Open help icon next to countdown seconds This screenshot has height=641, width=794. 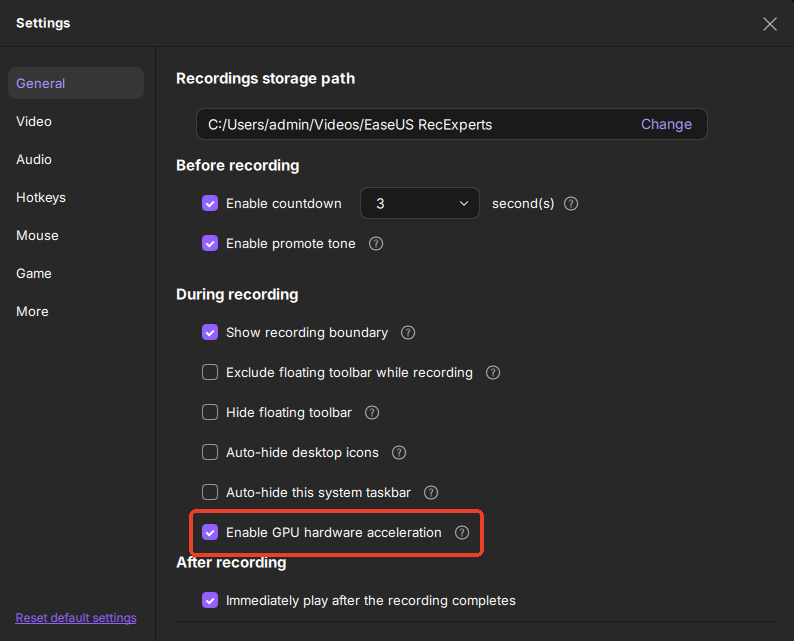point(571,204)
